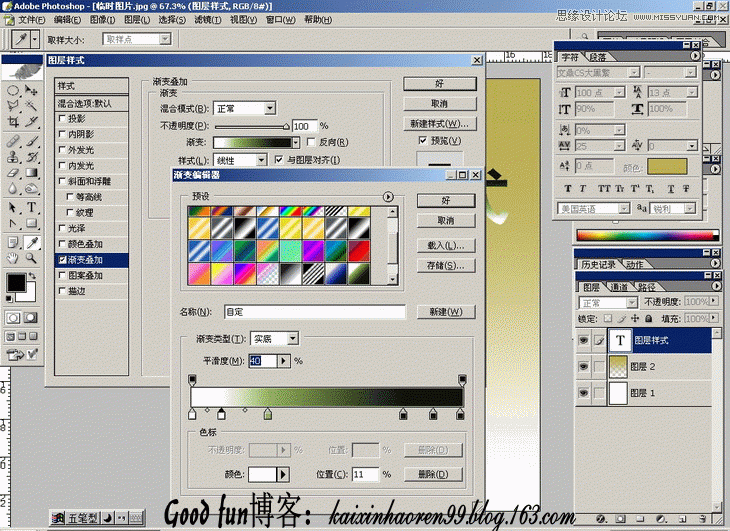Select the Polygonal Lasso tool
This screenshot has width=730, height=531.
coord(13,105)
